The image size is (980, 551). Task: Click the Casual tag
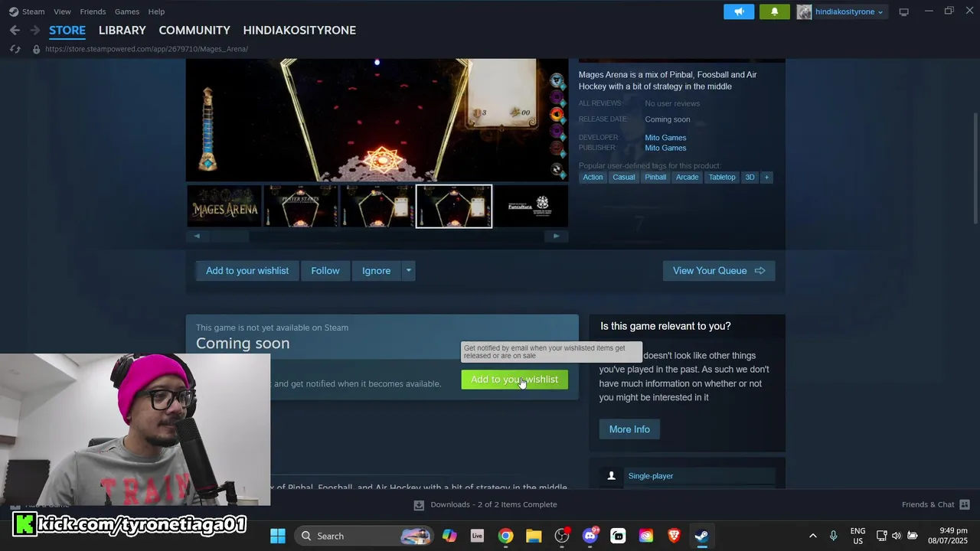[623, 177]
